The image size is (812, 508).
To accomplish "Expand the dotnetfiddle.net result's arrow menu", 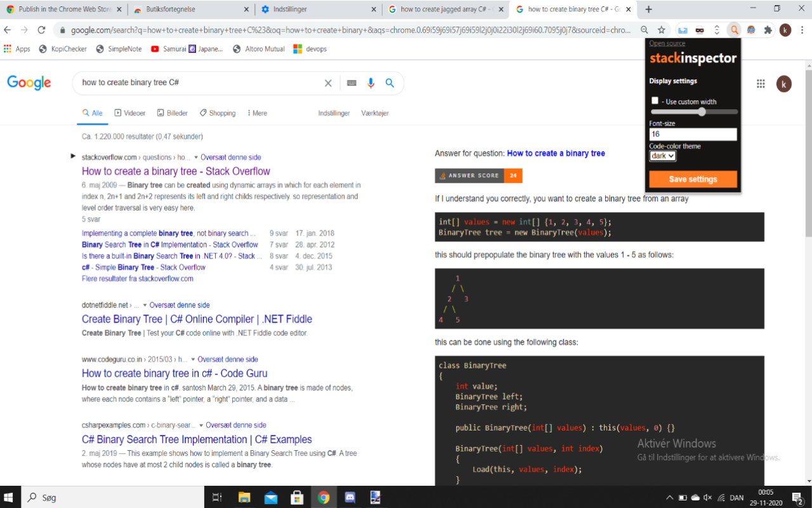I will point(145,305).
